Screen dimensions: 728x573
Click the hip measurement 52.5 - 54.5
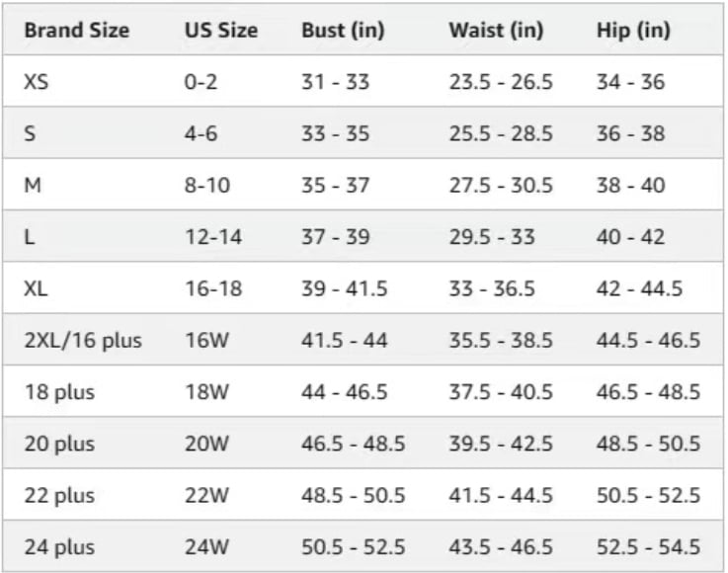tap(648, 547)
